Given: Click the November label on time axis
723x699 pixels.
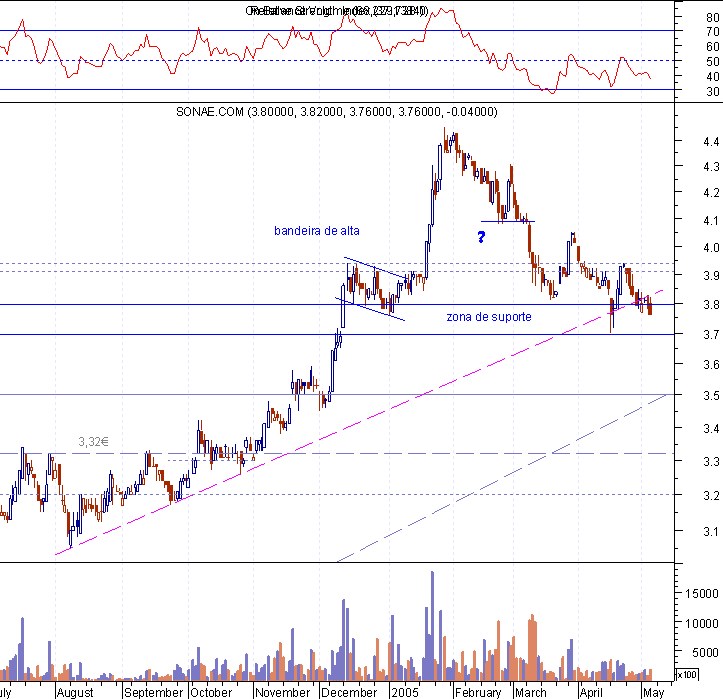Looking at the screenshot, I should (x=283, y=693).
